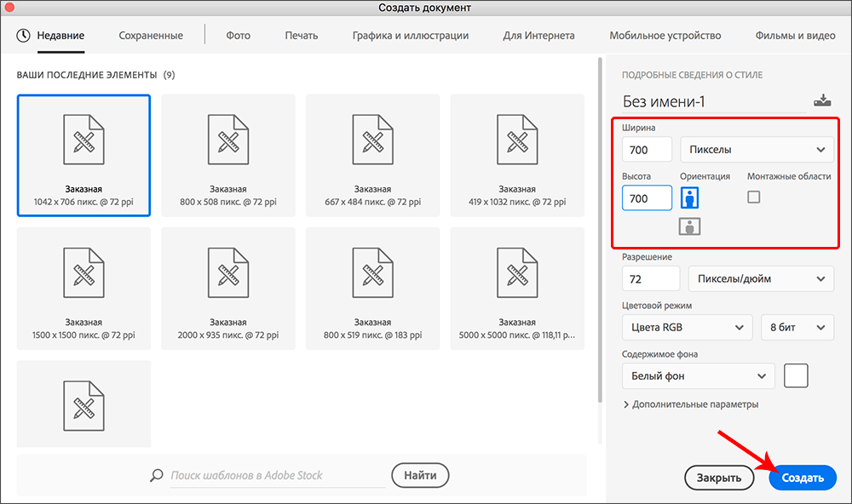The width and height of the screenshot is (852, 504).
Task: Enable the Монтажные области checkbox
Action: (x=753, y=197)
